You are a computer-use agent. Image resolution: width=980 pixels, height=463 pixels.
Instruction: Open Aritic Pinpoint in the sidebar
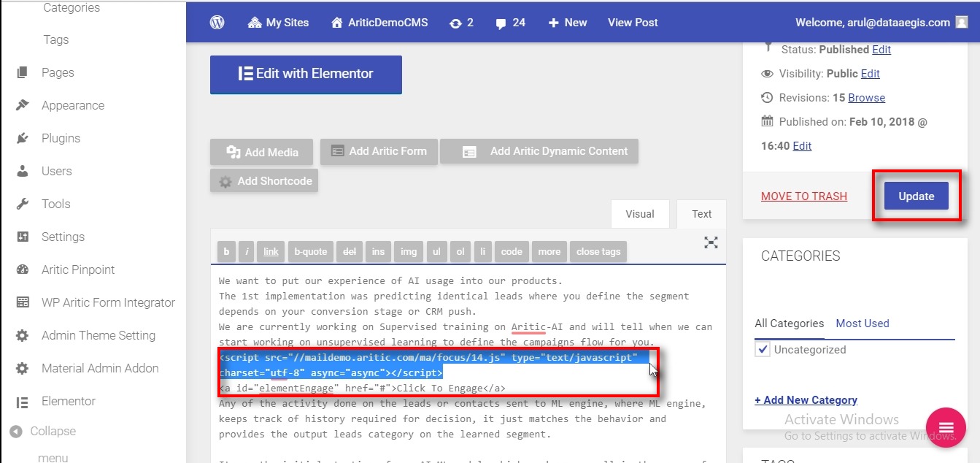click(x=78, y=269)
